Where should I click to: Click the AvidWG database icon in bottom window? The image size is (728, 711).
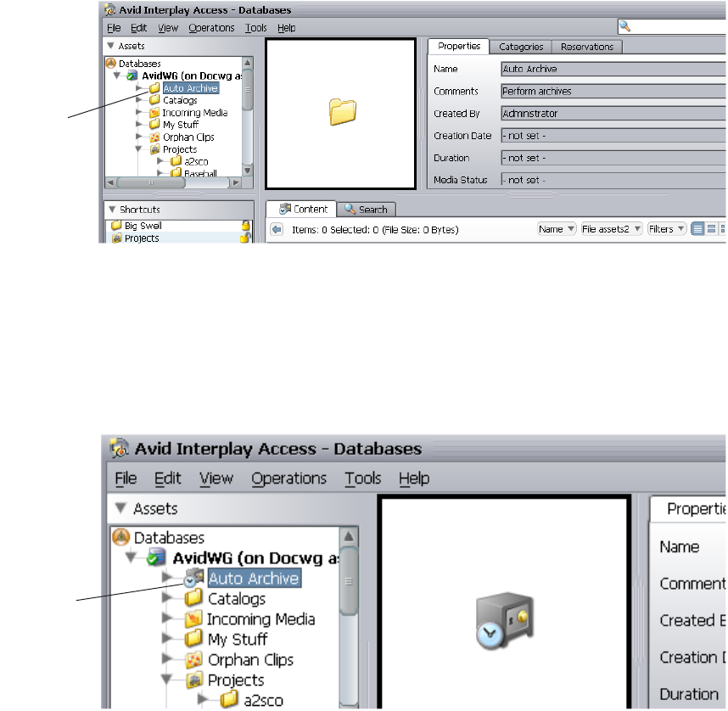coord(156,557)
